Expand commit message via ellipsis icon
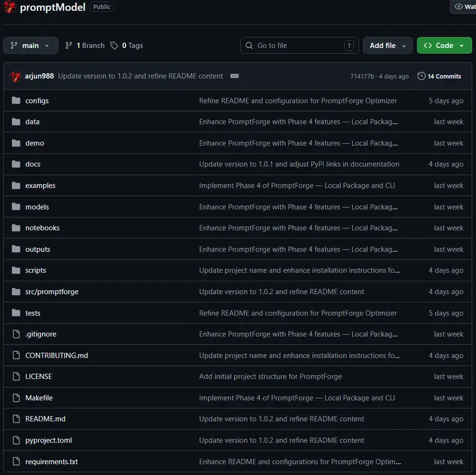 point(234,76)
